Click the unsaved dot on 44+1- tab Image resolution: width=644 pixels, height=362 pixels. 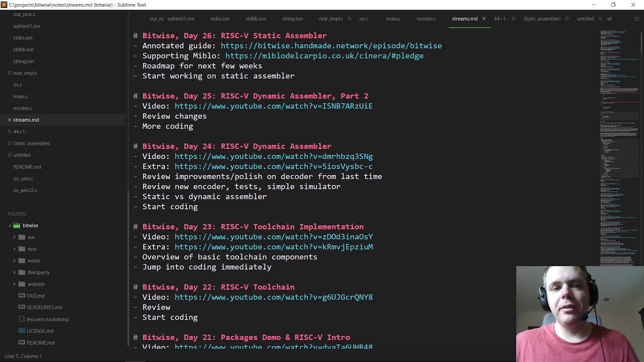coord(513,19)
